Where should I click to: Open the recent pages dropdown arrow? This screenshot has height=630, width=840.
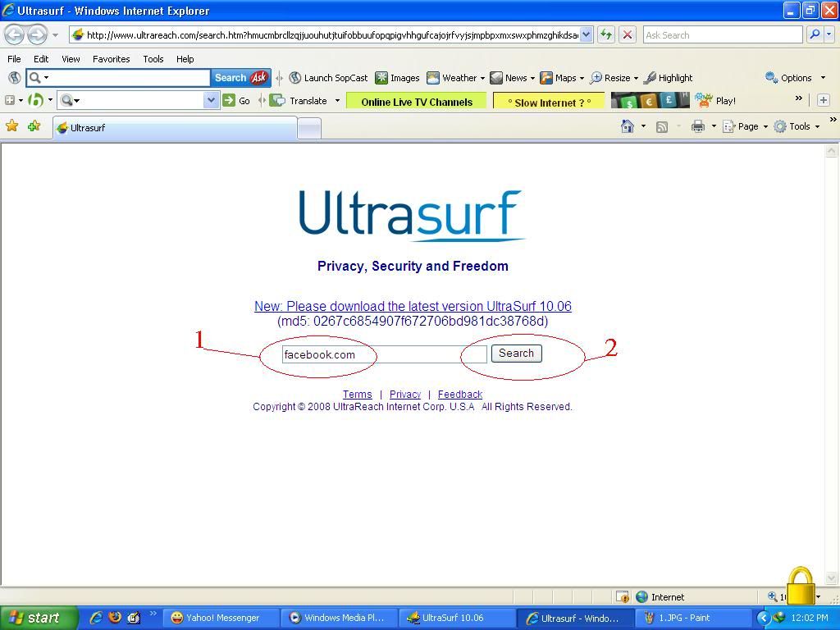(55, 35)
